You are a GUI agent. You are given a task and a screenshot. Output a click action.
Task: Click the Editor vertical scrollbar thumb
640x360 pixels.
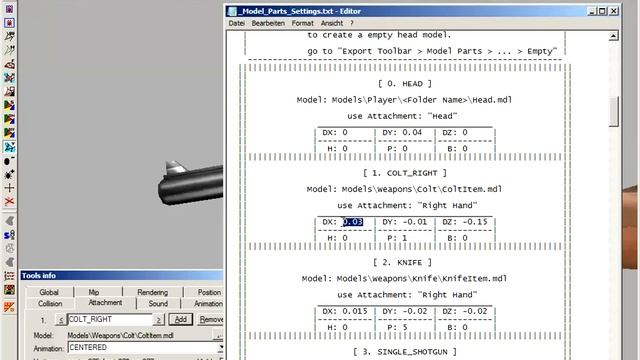(x=613, y=111)
